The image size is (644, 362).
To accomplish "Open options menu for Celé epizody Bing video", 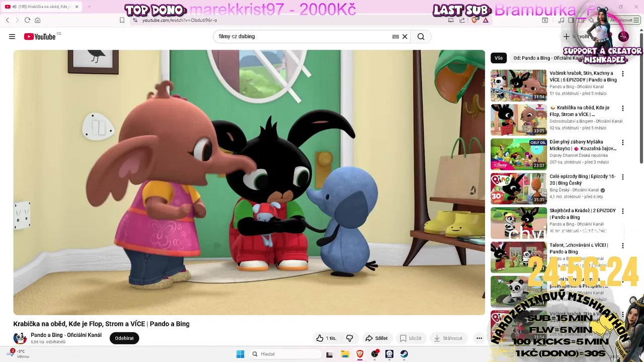I will pos(623,177).
